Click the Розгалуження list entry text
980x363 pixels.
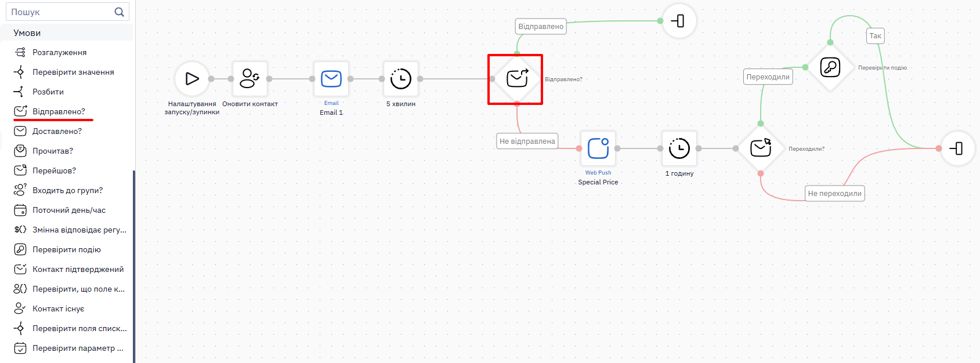[x=59, y=52]
